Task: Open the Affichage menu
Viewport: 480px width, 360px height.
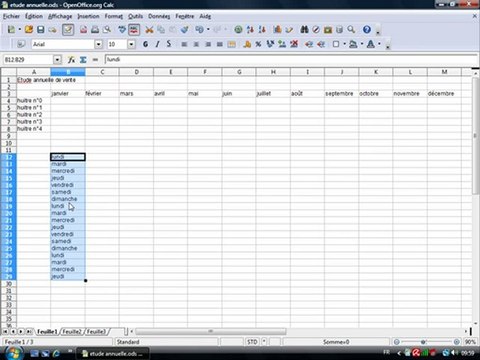Action: pos(60,16)
